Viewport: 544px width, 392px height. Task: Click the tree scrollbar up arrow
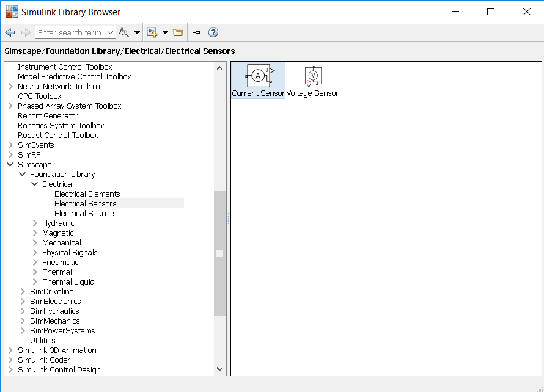click(x=219, y=68)
